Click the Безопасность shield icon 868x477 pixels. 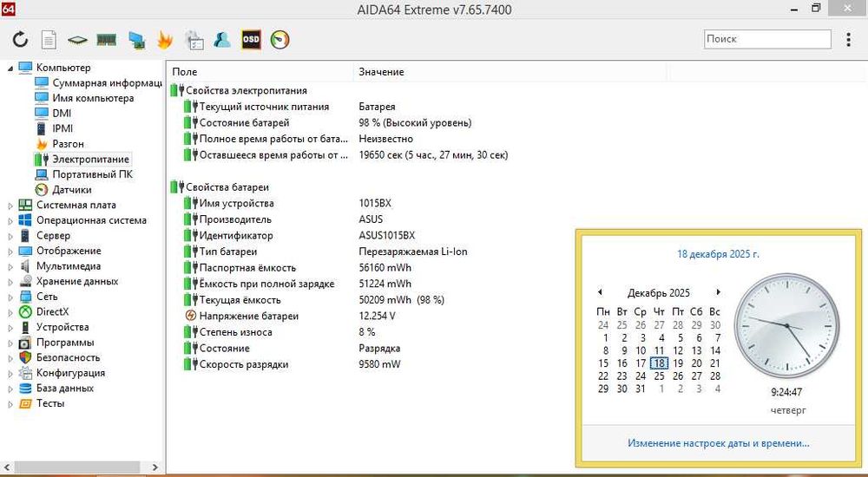pyautogui.click(x=25, y=357)
